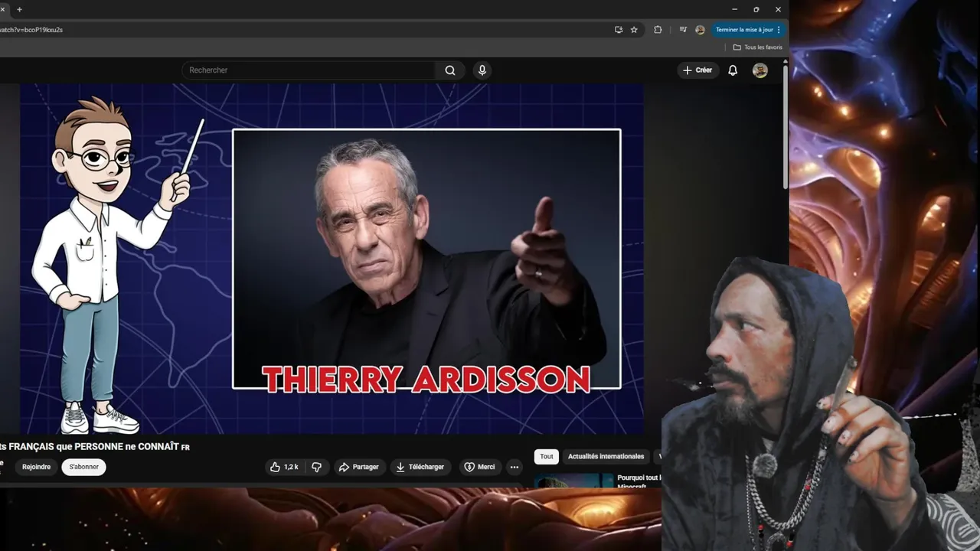Click the YouTube search magnifier button

click(x=449, y=70)
